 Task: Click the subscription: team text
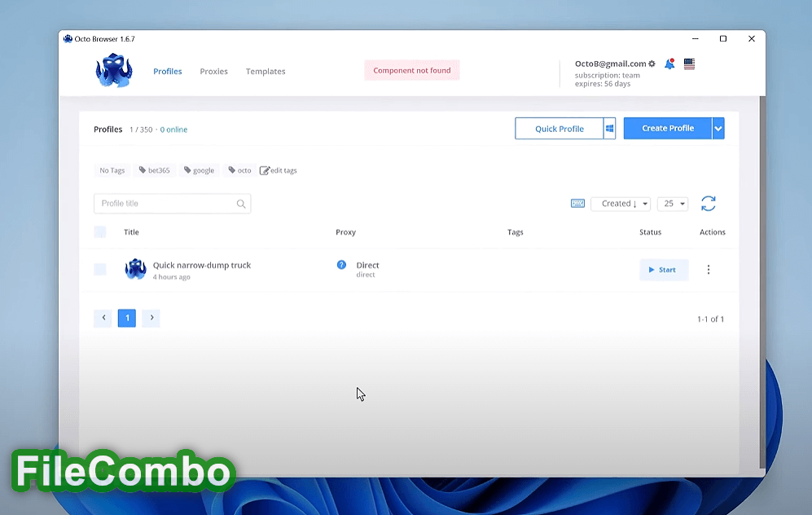tap(608, 75)
